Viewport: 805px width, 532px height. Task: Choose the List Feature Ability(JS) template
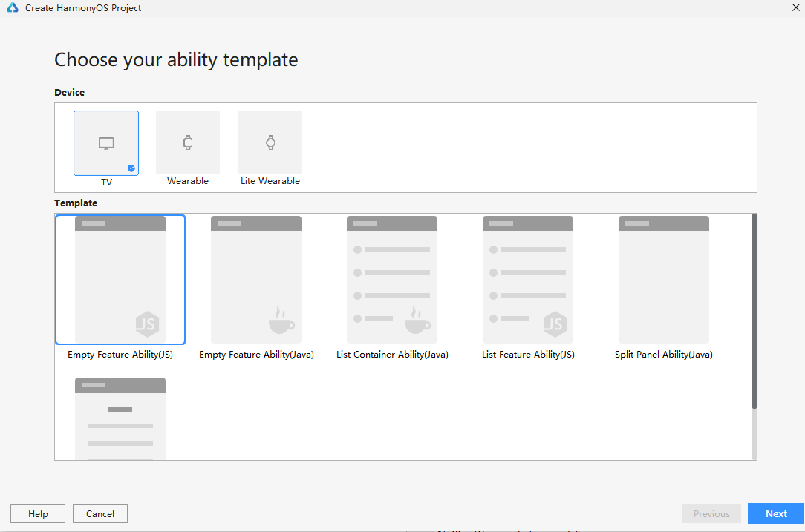pos(528,280)
